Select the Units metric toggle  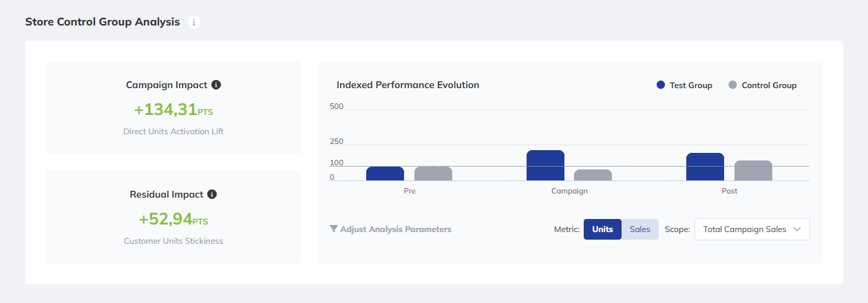[x=602, y=229]
